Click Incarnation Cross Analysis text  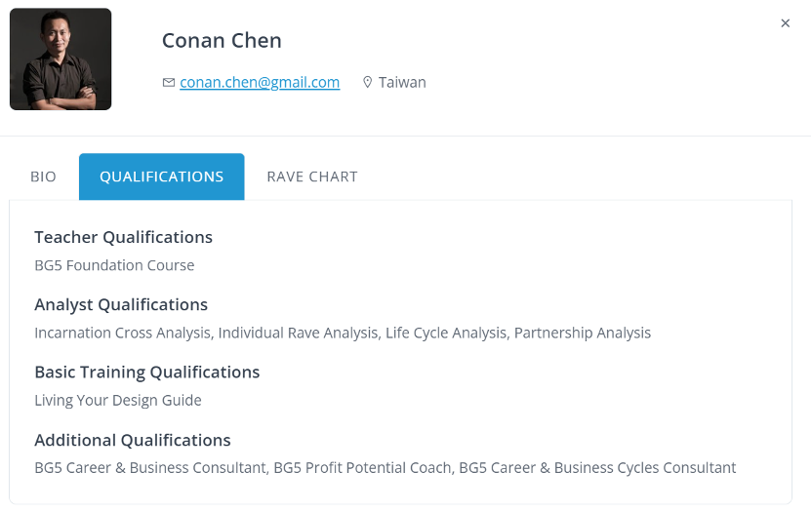tap(123, 333)
